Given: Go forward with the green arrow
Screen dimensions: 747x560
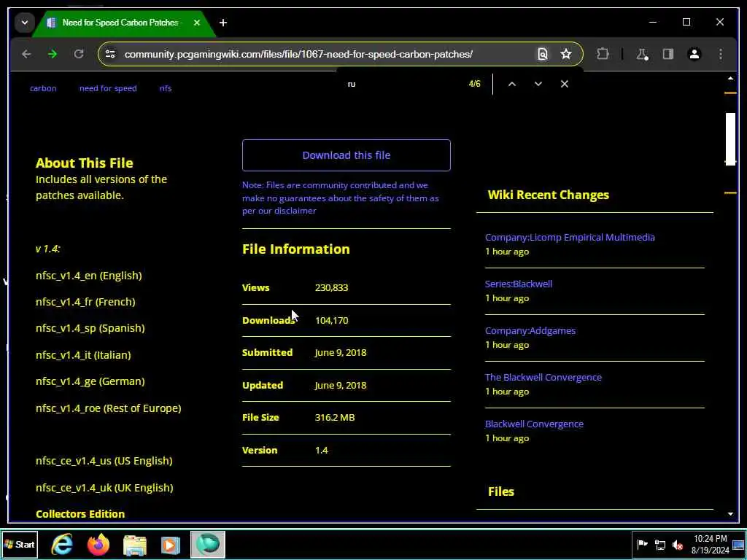Looking at the screenshot, I should click(53, 54).
